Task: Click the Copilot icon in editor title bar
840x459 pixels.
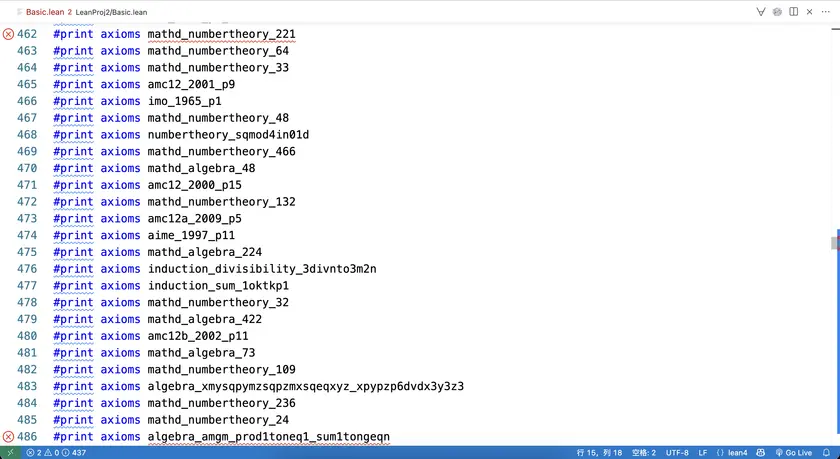Action: tap(778, 11)
